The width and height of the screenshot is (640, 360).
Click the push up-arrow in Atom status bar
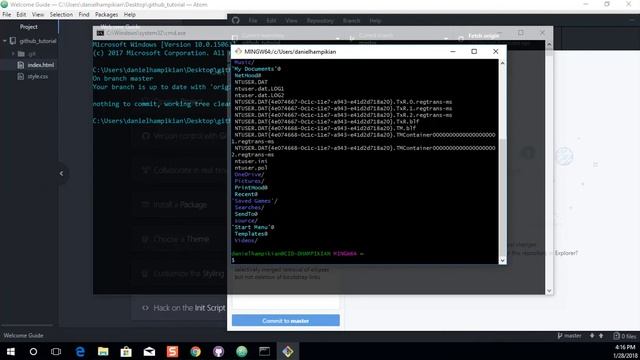pos(601,336)
